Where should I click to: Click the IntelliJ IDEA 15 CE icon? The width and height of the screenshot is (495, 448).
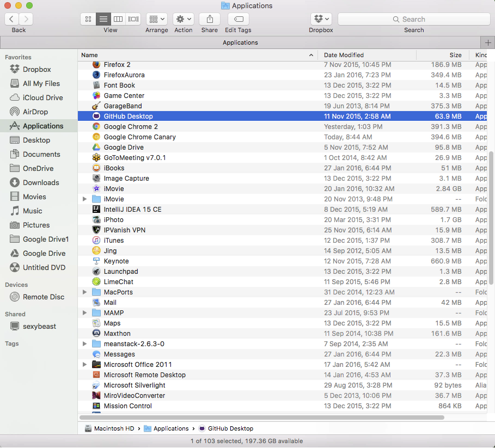point(96,210)
